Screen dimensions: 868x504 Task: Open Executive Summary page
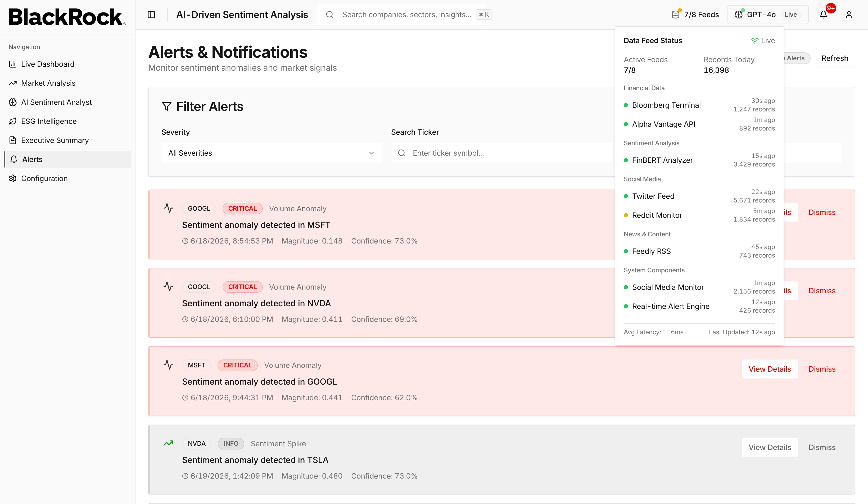point(67,140)
